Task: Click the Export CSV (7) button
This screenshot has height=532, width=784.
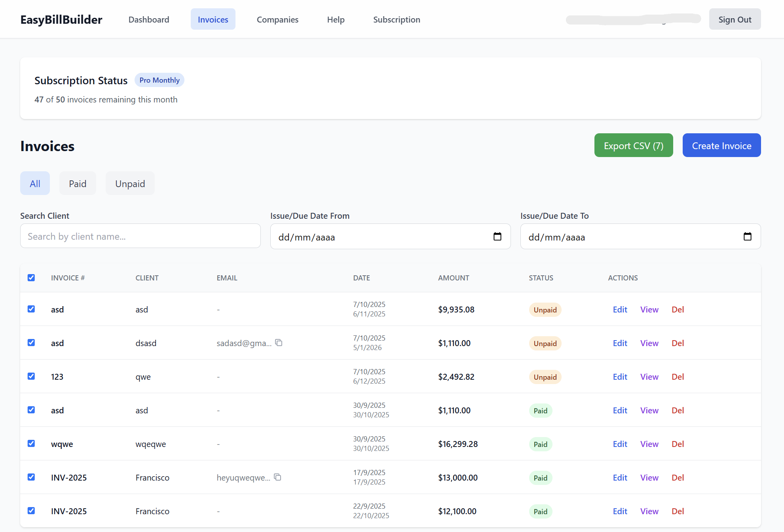Action: (633, 146)
